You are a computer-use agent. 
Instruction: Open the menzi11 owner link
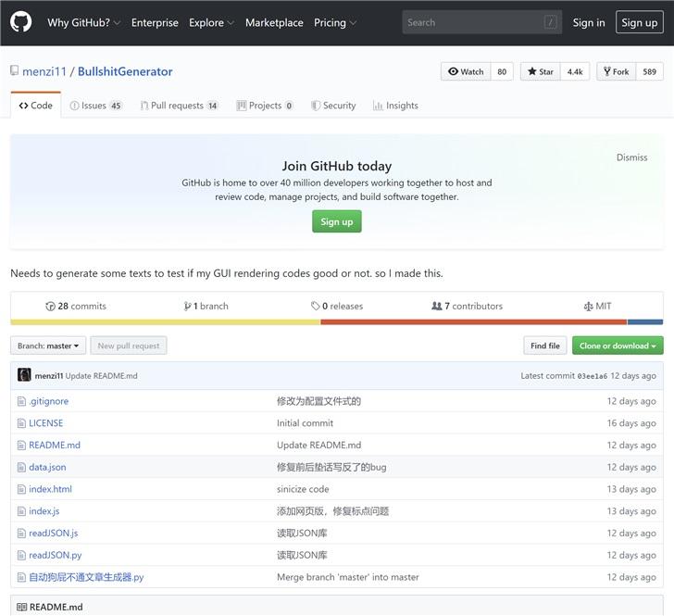click(44, 71)
